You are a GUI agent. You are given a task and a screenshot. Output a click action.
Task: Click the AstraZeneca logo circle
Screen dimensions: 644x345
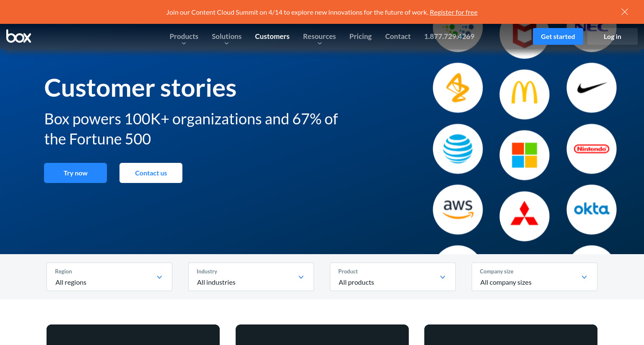(458, 88)
